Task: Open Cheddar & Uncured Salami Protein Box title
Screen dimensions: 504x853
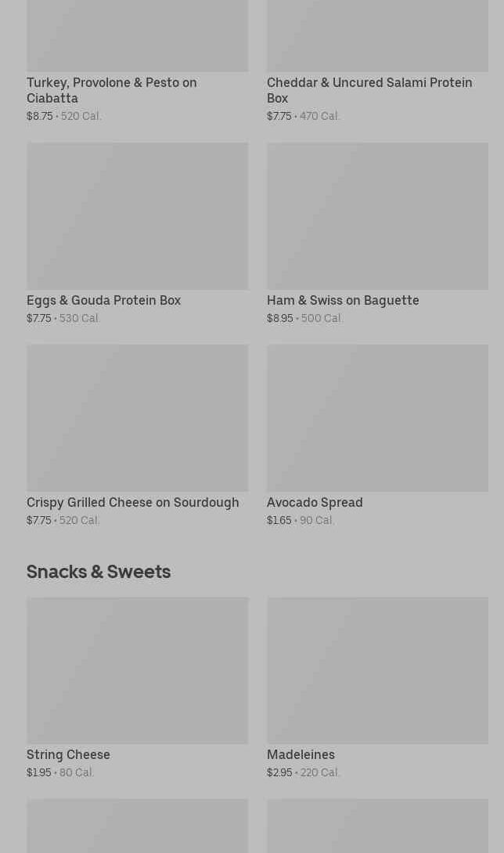Action: tap(369, 90)
